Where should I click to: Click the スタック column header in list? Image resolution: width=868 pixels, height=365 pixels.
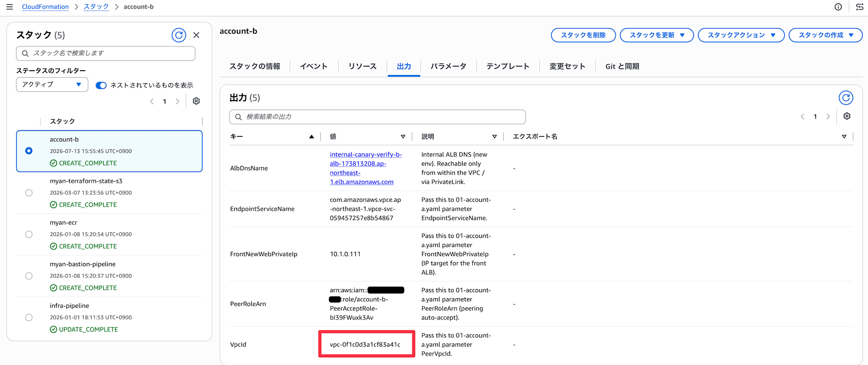point(62,121)
